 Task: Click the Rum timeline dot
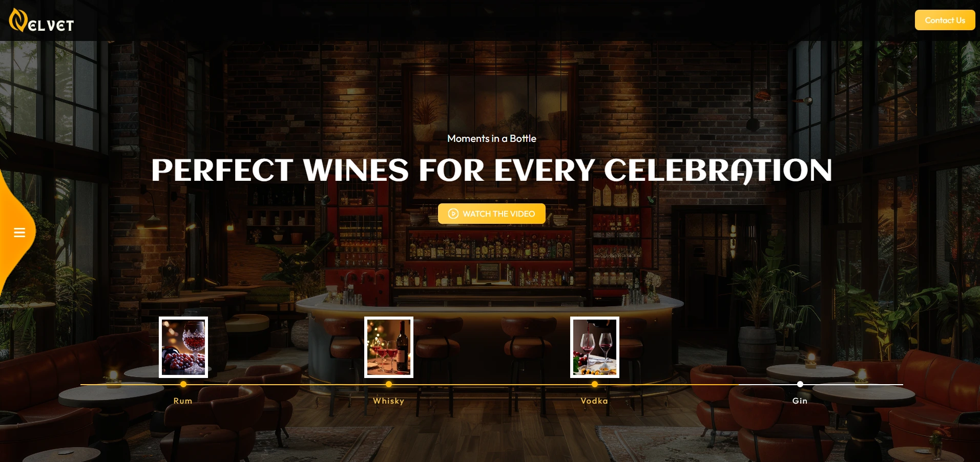click(x=183, y=384)
